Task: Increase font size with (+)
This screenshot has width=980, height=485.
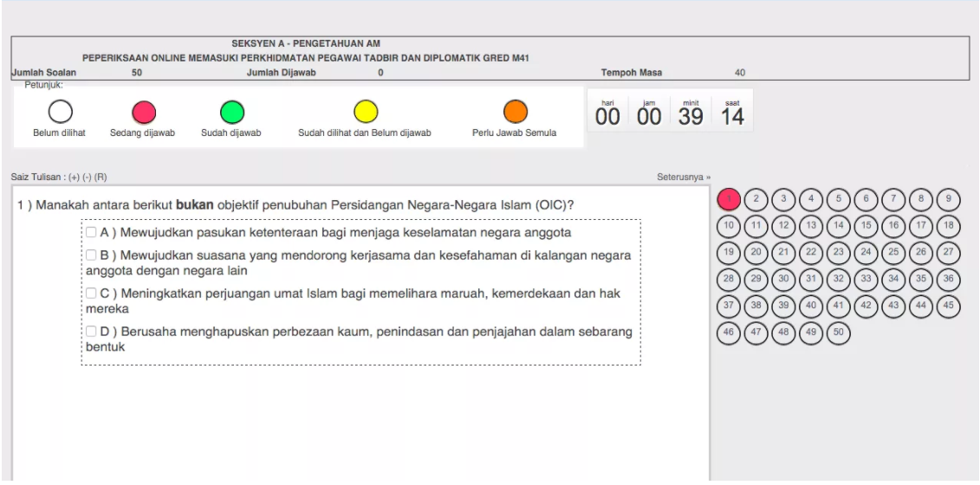Action: (x=75, y=177)
